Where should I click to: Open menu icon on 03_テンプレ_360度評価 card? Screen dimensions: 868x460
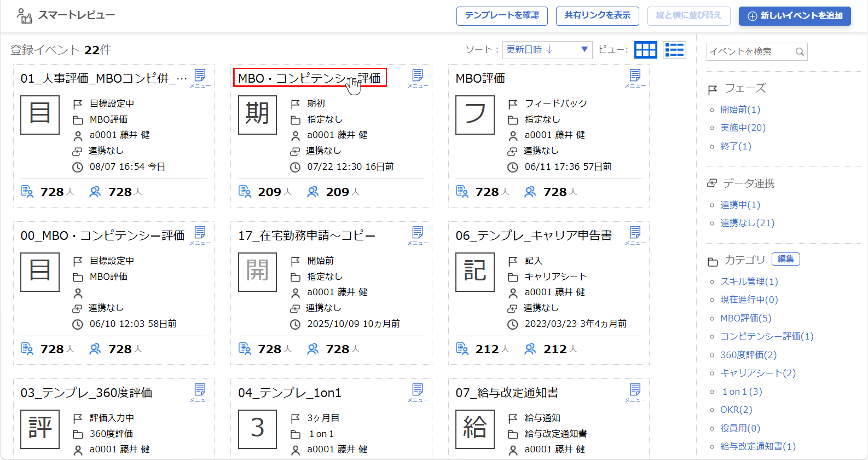[200, 393]
